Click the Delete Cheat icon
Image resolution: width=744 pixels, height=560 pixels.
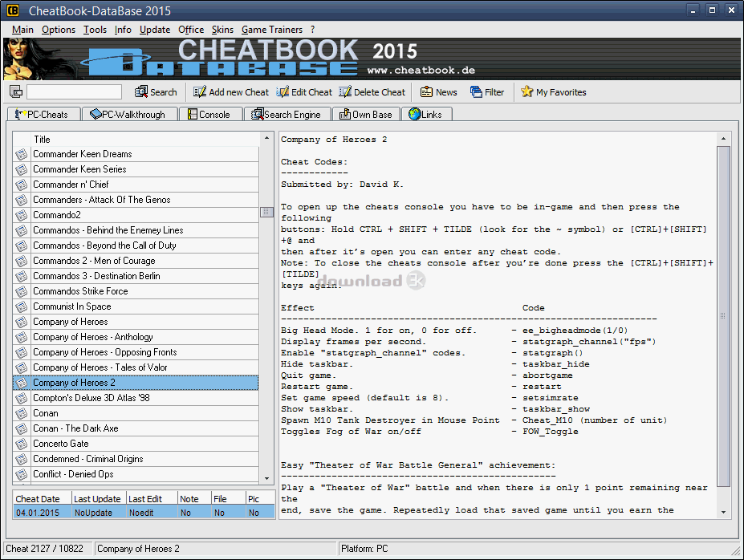pos(345,91)
